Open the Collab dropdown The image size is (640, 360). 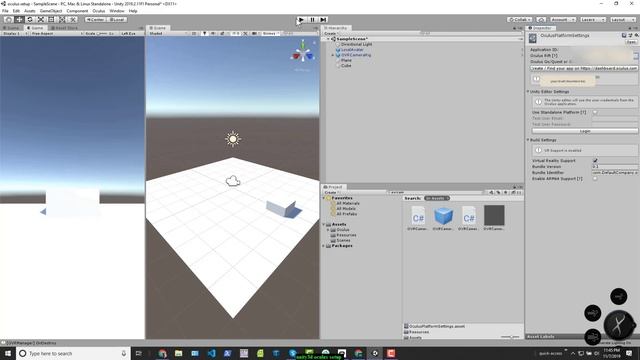[520, 20]
